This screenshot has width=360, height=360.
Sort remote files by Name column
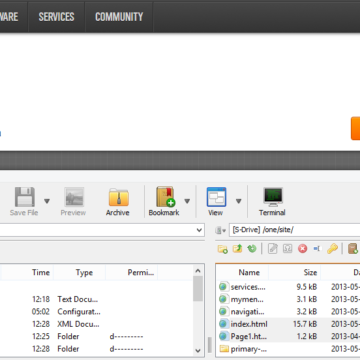(x=249, y=272)
